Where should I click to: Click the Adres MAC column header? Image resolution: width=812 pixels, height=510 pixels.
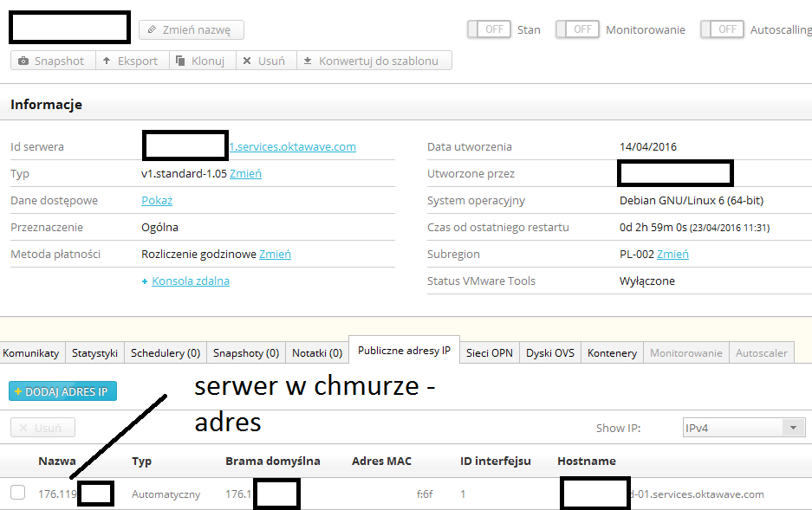tap(381, 461)
